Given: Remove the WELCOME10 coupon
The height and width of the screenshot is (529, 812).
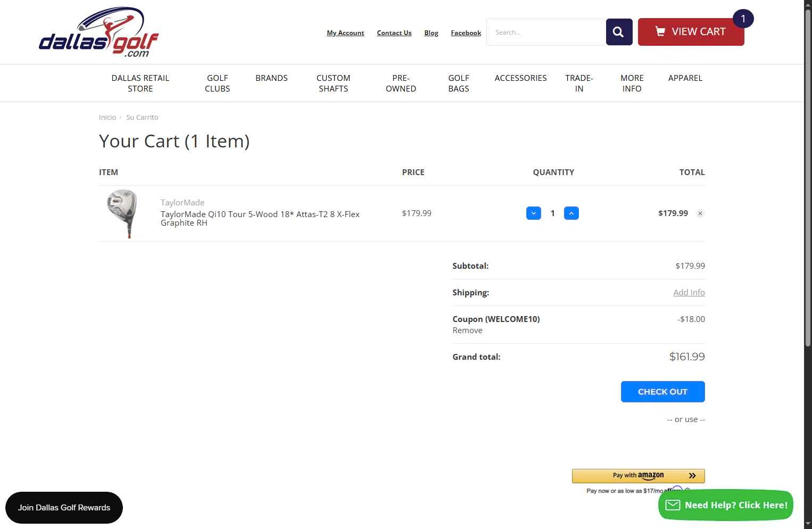Looking at the screenshot, I should [x=467, y=330].
